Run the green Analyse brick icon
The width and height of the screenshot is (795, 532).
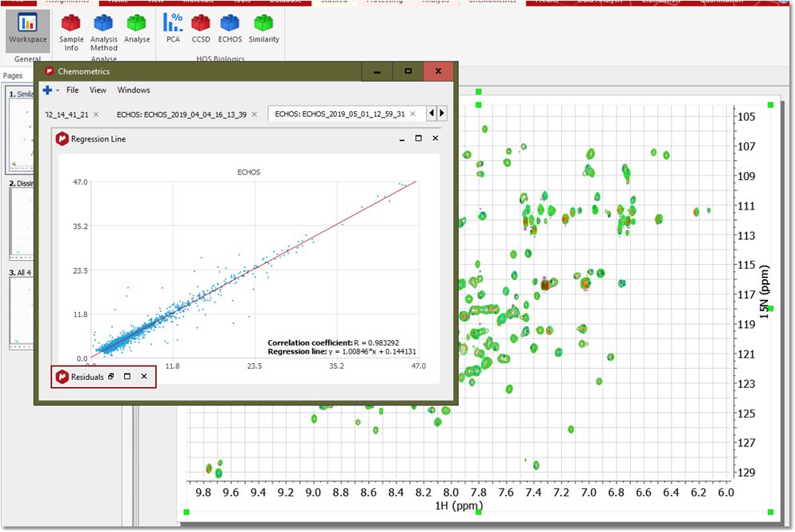tap(136, 22)
